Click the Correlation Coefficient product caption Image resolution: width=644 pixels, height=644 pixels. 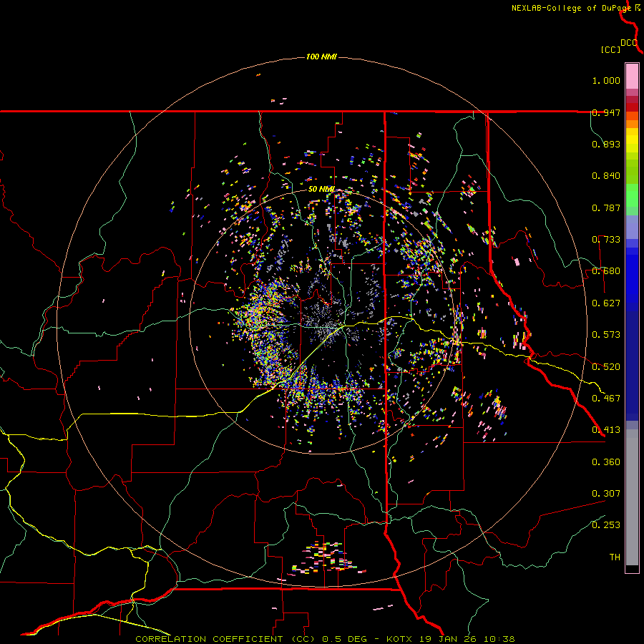[x=325, y=639]
